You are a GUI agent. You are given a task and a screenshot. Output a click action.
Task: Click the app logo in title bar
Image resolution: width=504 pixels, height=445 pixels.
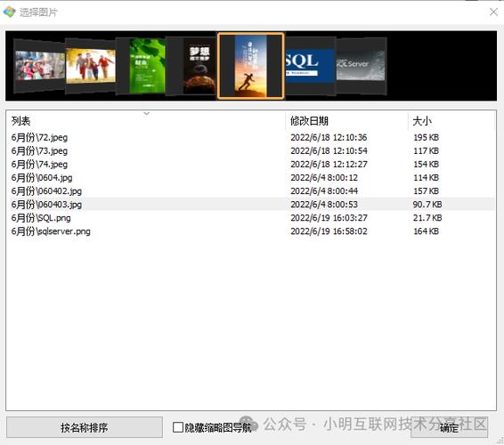pyautogui.click(x=9, y=12)
